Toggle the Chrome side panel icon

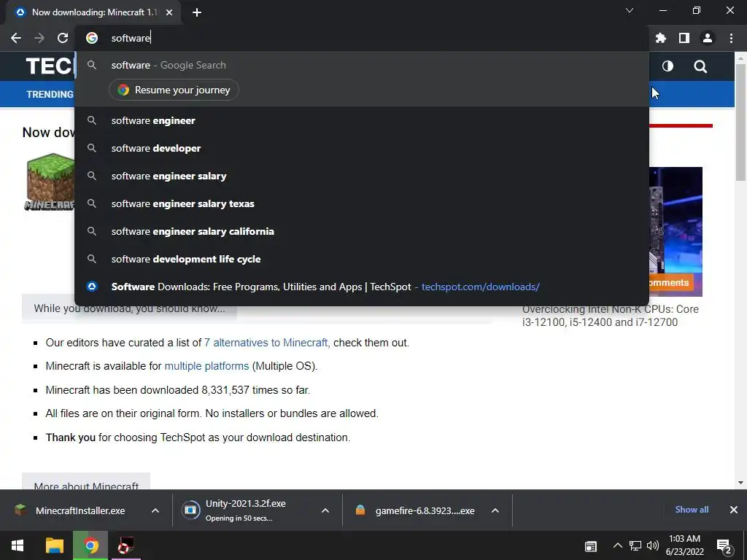[x=684, y=38]
